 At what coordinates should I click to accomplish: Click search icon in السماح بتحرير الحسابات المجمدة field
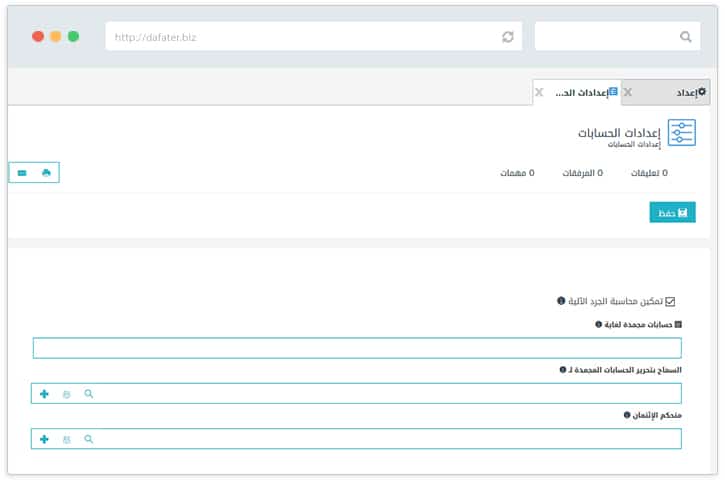[89, 394]
